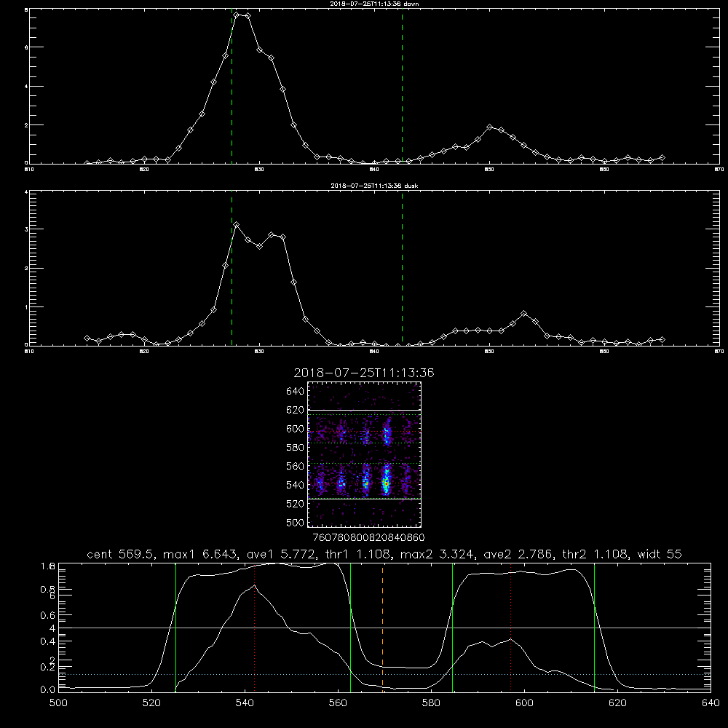The height and width of the screenshot is (728, 728).
Task: Click the green vertical line at 525 in bottom plot
Action: click(x=175, y=627)
